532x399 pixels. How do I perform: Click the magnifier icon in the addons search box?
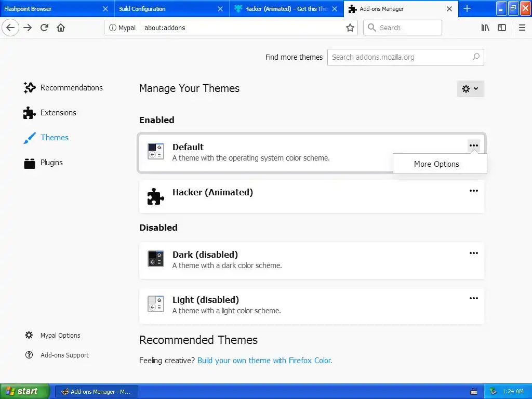476,57
